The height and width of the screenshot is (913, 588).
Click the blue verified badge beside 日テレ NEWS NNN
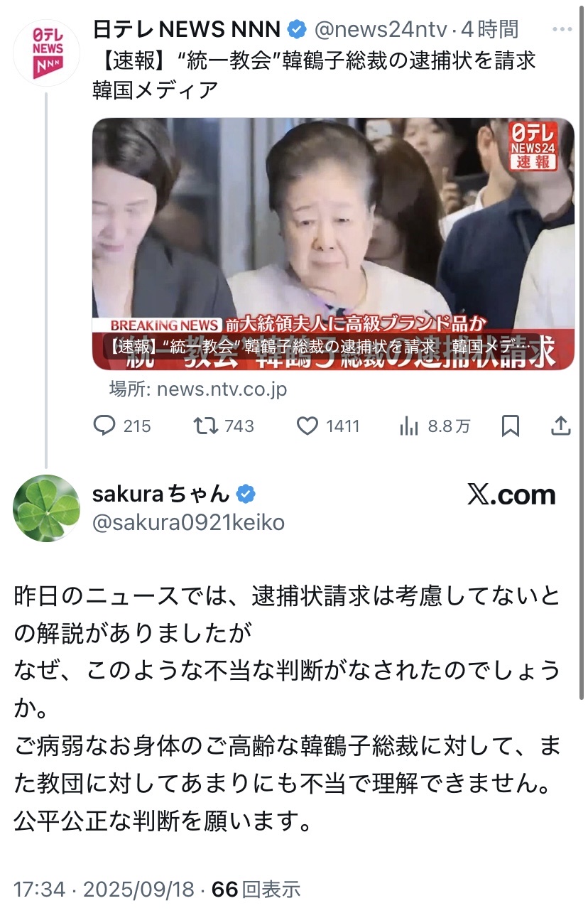[x=297, y=29]
